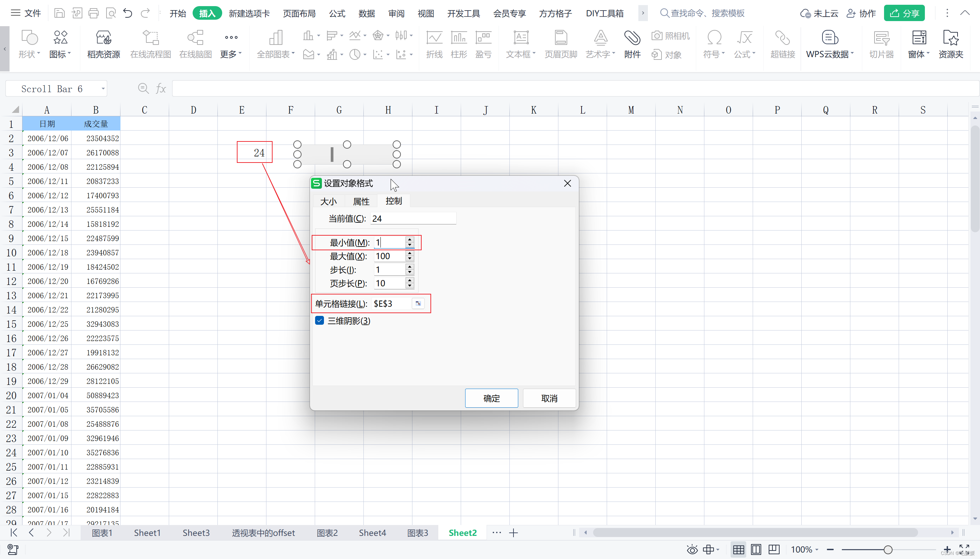Open the 页面布局 ribbon tab

pyautogui.click(x=299, y=14)
